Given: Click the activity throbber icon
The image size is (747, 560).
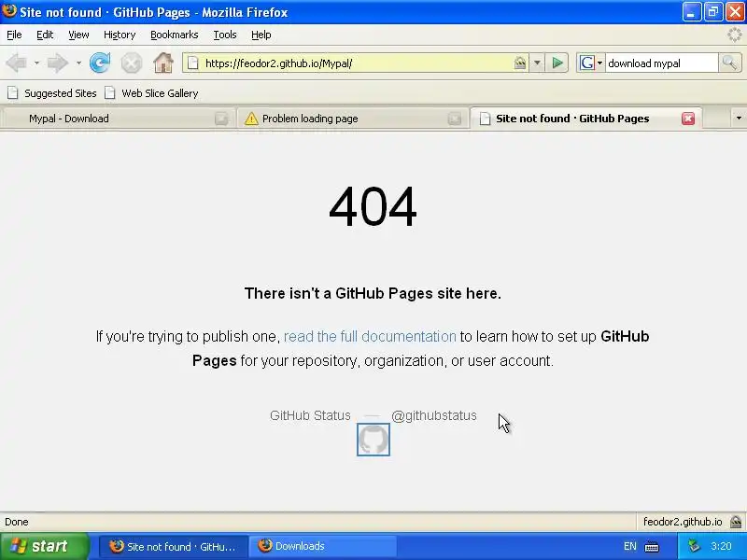Looking at the screenshot, I should pyautogui.click(x=735, y=35).
